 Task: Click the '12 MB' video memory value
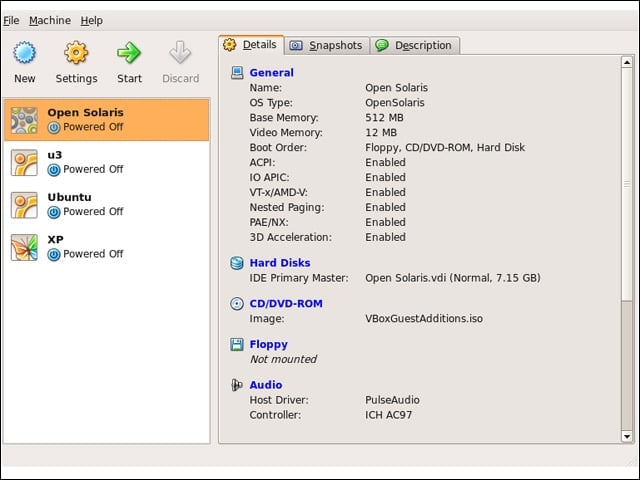click(x=381, y=133)
